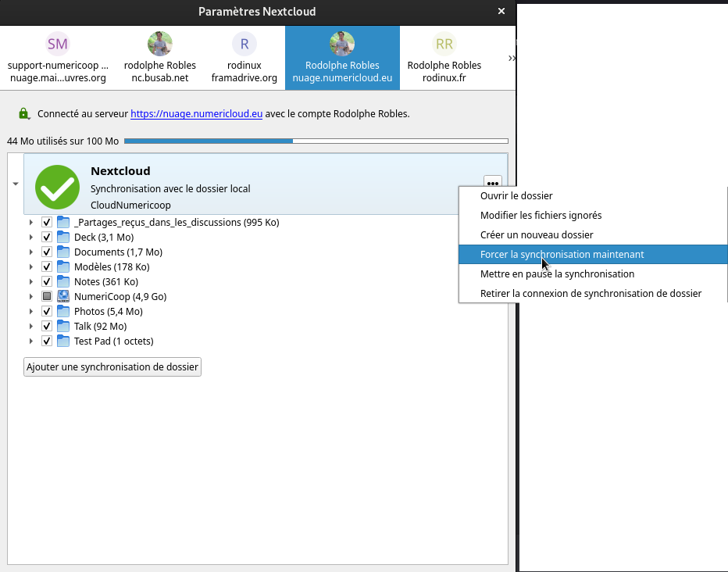Click the NumeriCoop shared folder icon

click(63, 297)
